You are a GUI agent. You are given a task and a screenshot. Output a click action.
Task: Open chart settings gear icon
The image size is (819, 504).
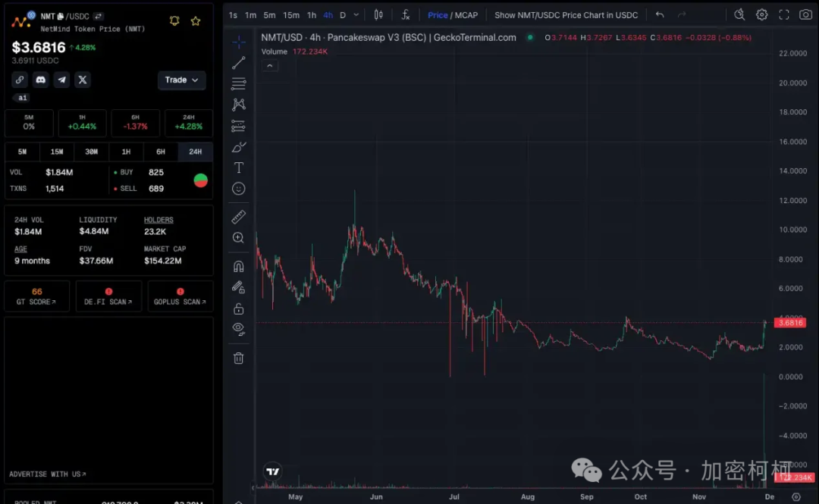(x=762, y=14)
